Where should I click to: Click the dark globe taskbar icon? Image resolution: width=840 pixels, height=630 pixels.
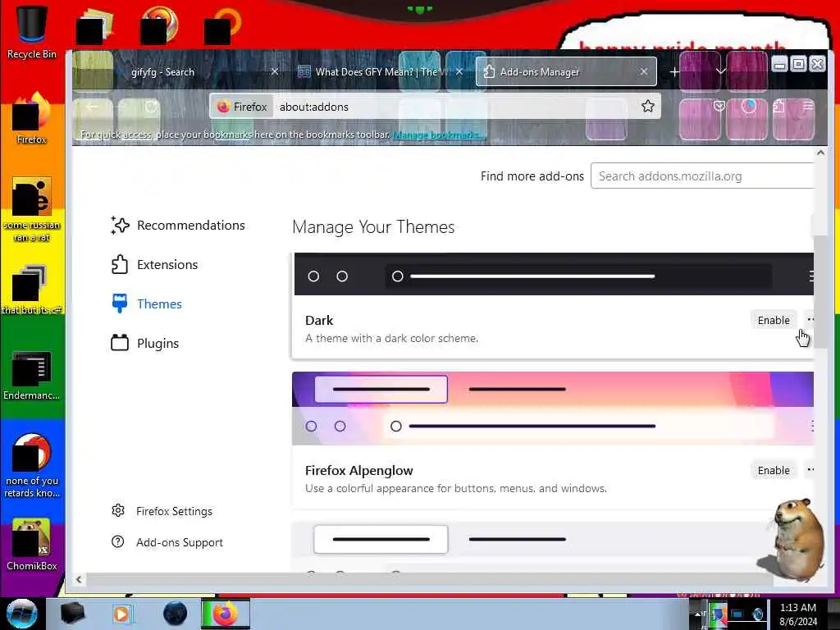[x=175, y=614]
